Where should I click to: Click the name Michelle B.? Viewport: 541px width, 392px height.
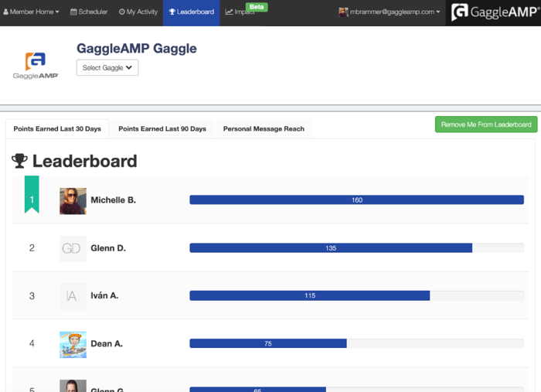[113, 199]
